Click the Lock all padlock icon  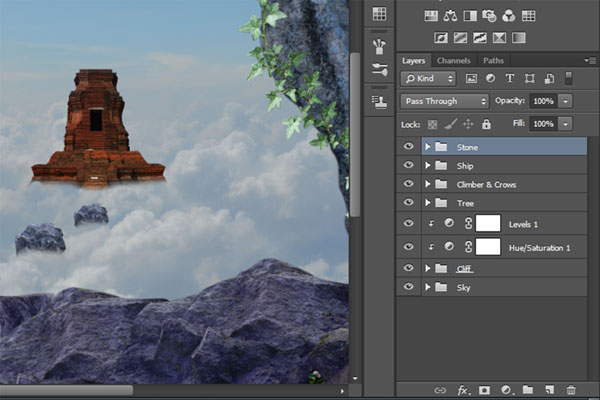486,124
